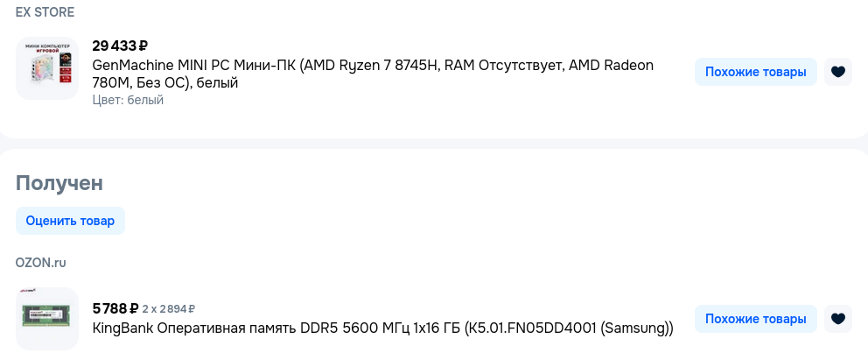Go to the EX STORE seller
The height and width of the screenshot is (353, 868).
(x=45, y=12)
